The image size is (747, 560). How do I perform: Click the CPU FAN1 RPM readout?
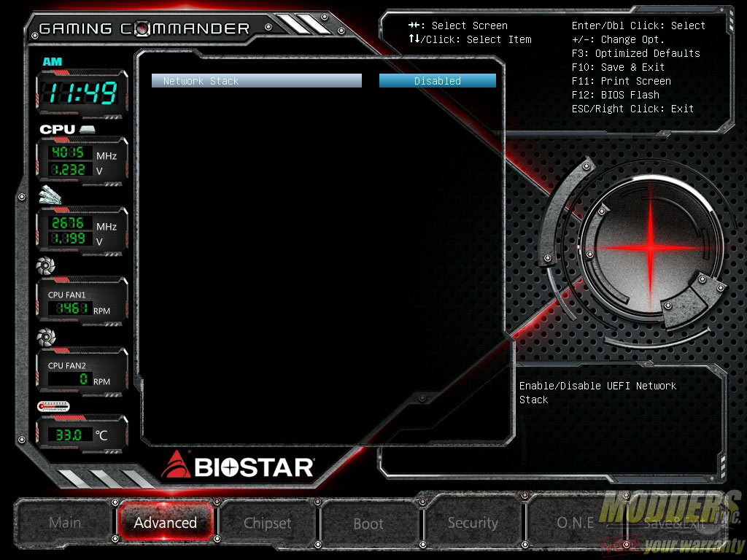tap(71, 308)
